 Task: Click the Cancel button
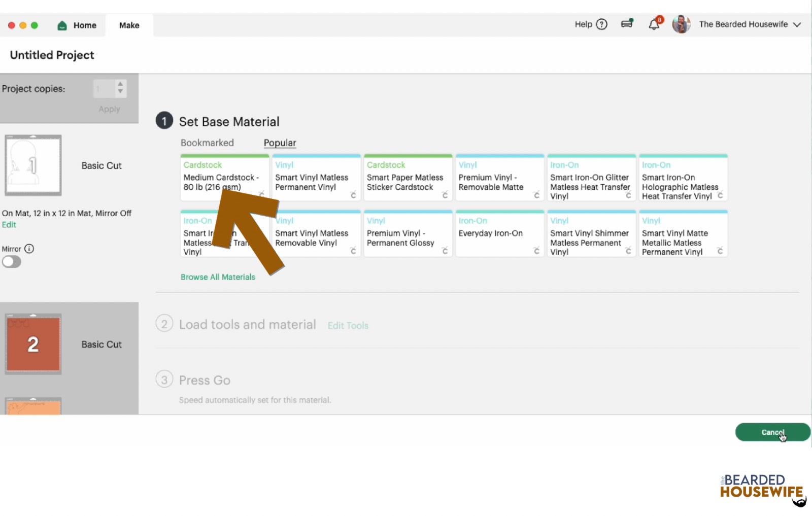pos(772,432)
